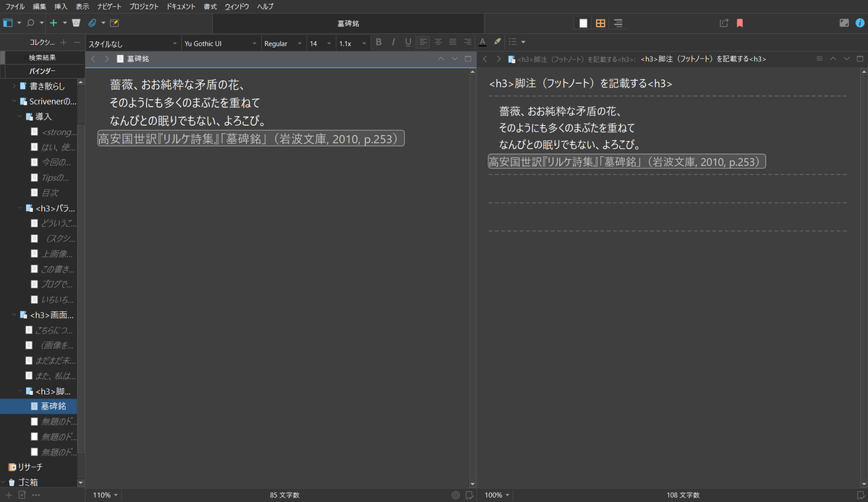Toggle italic formatting
The height and width of the screenshot is (502, 868).
[393, 43]
